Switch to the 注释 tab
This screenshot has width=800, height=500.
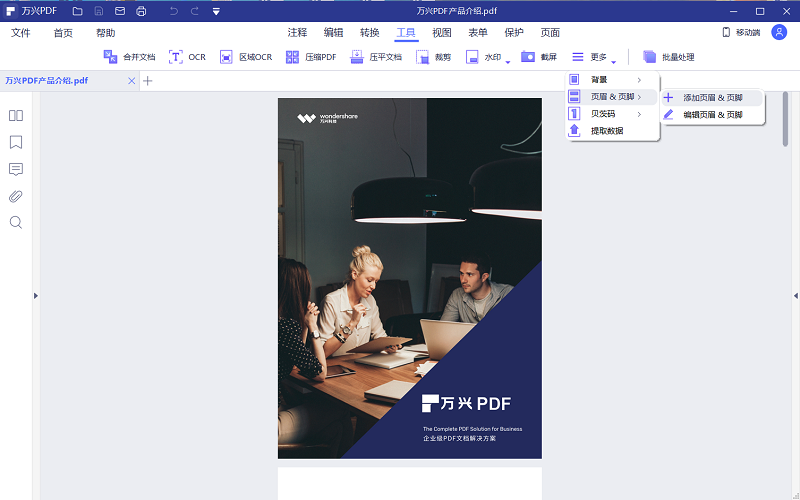click(297, 33)
